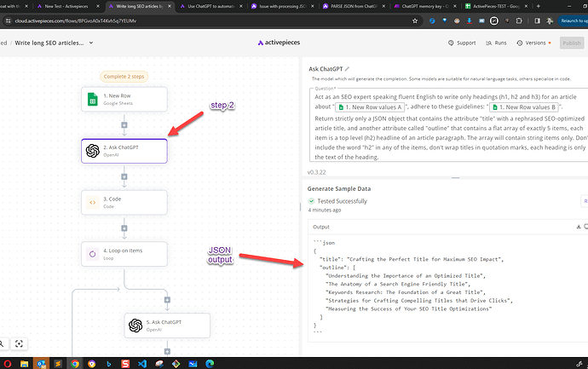588x369 pixels.
Task: Switch to the Use ChatGPT to automate tab
Action: pos(211,6)
